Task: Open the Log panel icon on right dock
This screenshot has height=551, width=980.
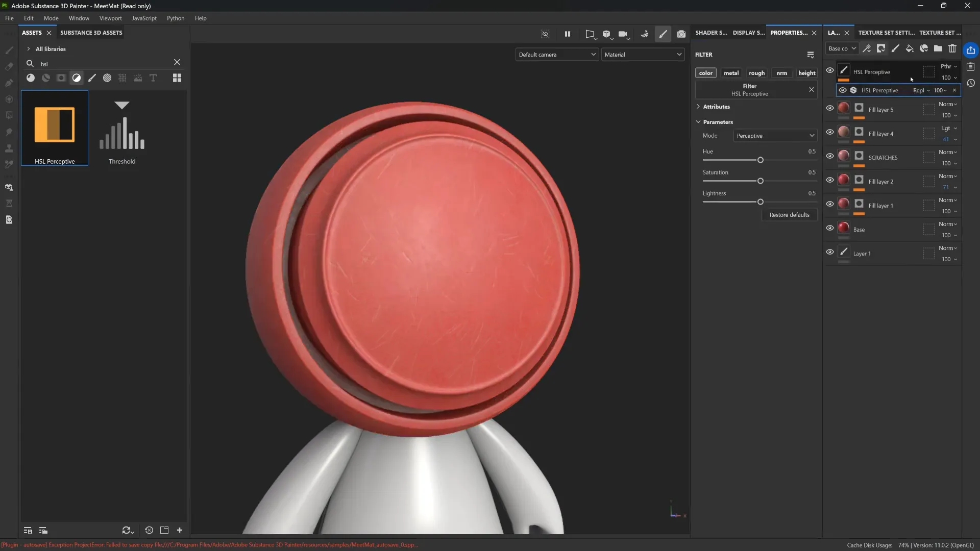Action: pos(971,67)
